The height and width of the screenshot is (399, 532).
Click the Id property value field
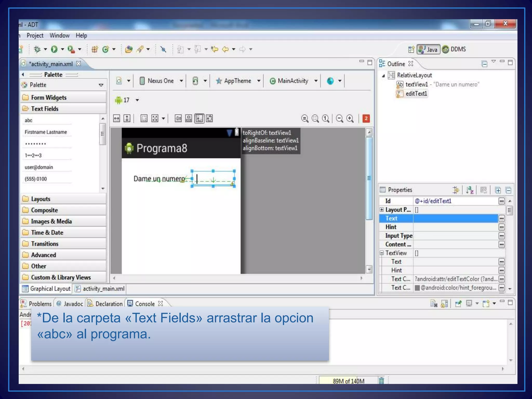(x=456, y=201)
